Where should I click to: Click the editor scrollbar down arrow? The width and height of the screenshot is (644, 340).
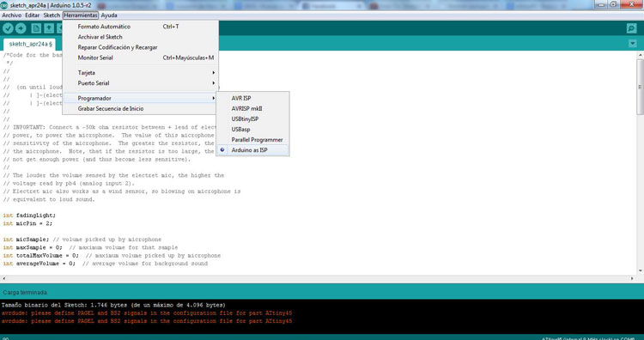tap(641, 271)
